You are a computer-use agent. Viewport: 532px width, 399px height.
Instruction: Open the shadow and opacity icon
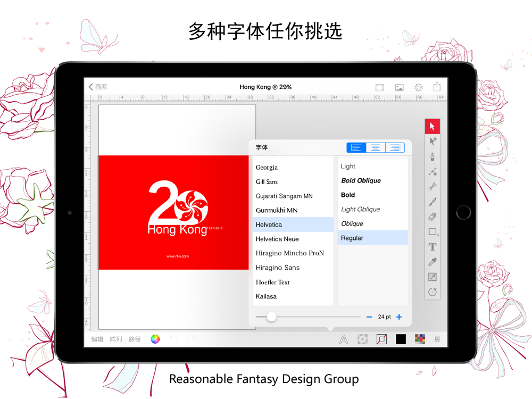point(362,339)
